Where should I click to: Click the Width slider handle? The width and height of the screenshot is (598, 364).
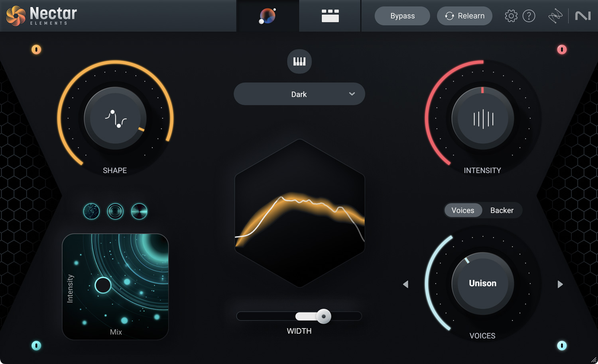click(x=324, y=316)
